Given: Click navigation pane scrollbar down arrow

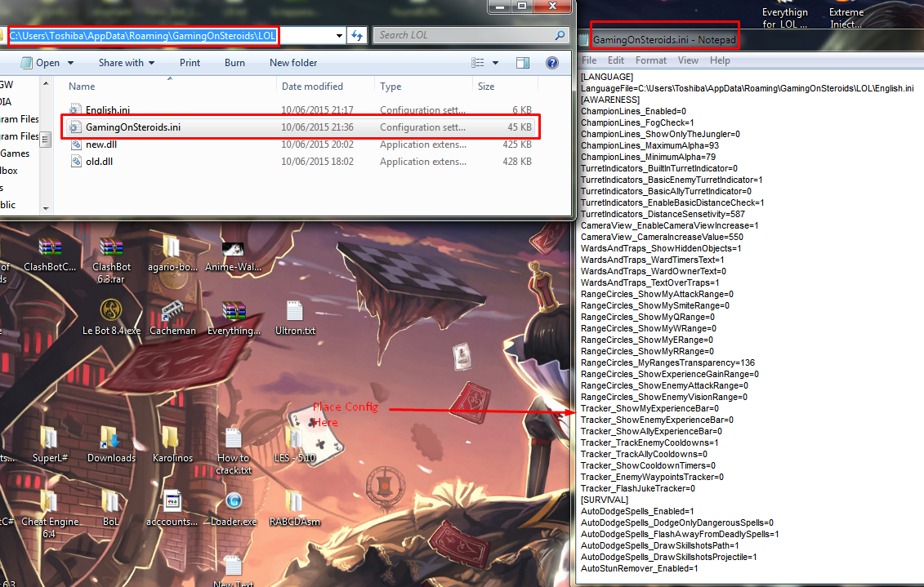Looking at the screenshot, I should [x=46, y=208].
